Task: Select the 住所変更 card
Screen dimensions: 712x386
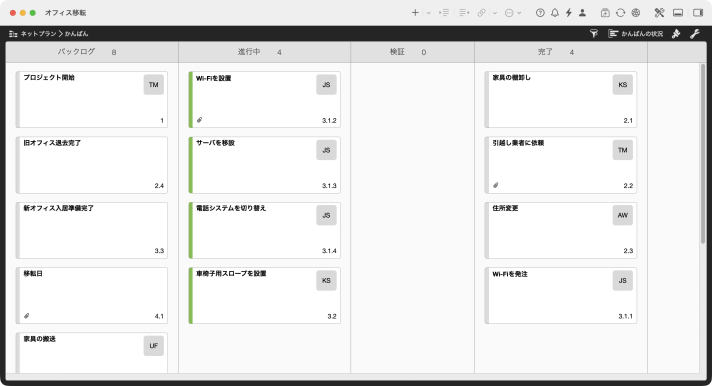Action: coord(561,230)
